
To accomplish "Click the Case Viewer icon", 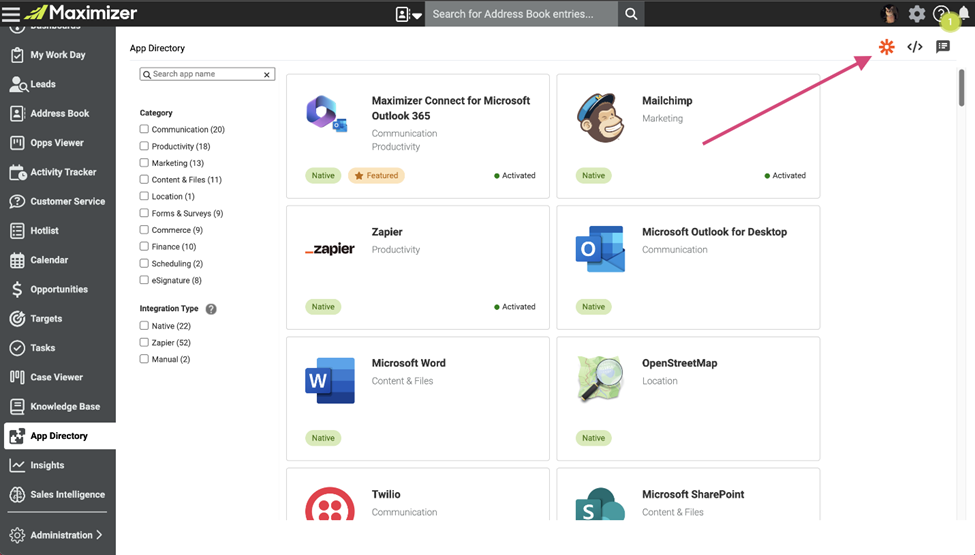I will click(x=17, y=377).
